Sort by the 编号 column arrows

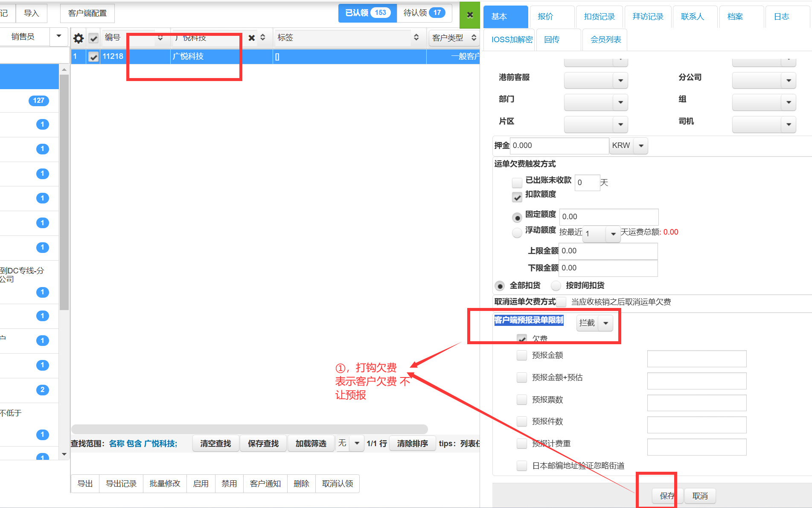[160, 38]
